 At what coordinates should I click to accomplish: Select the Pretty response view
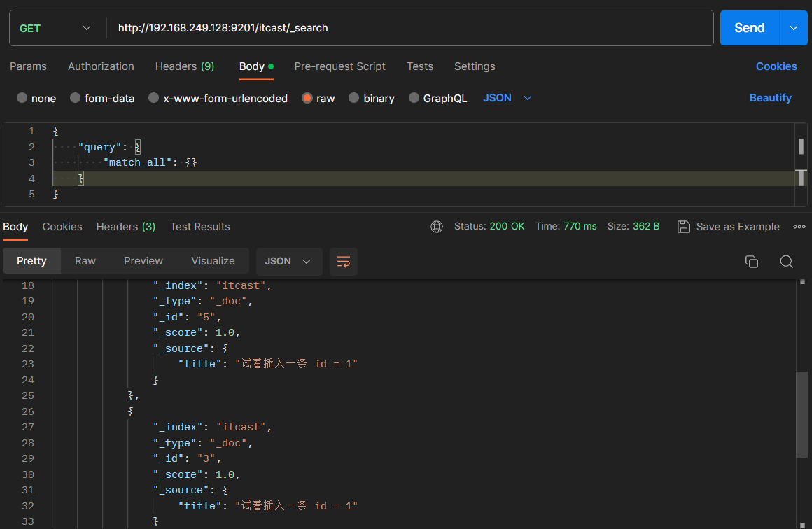point(31,261)
